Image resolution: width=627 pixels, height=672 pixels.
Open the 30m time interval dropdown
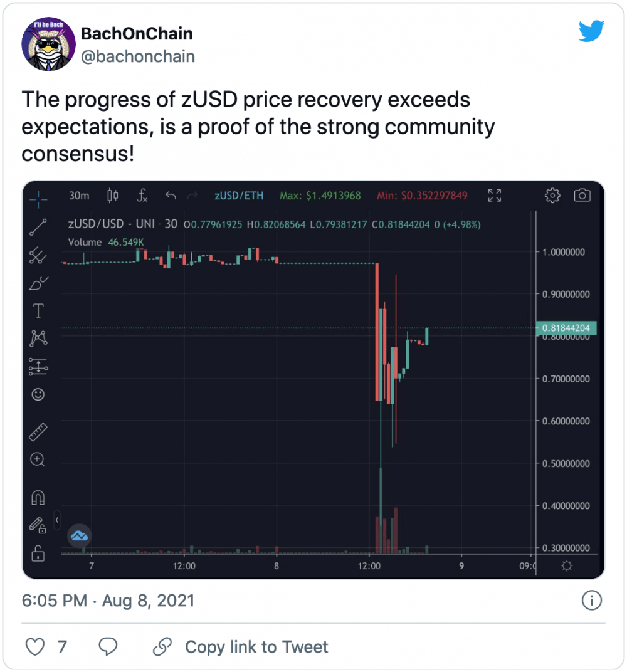pos(79,196)
